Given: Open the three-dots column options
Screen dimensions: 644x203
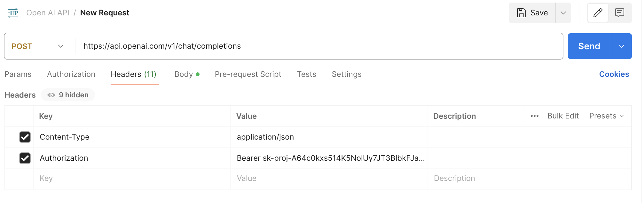Looking at the screenshot, I should [x=534, y=116].
